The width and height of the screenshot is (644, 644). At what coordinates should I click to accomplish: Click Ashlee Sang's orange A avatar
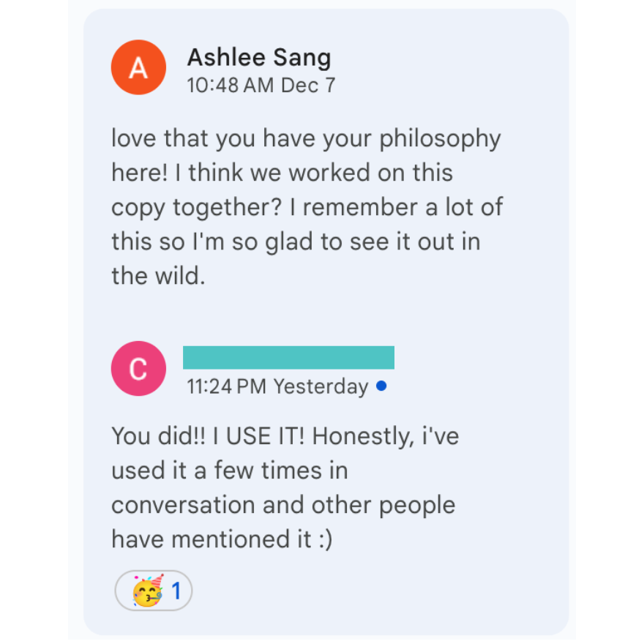pos(138,67)
